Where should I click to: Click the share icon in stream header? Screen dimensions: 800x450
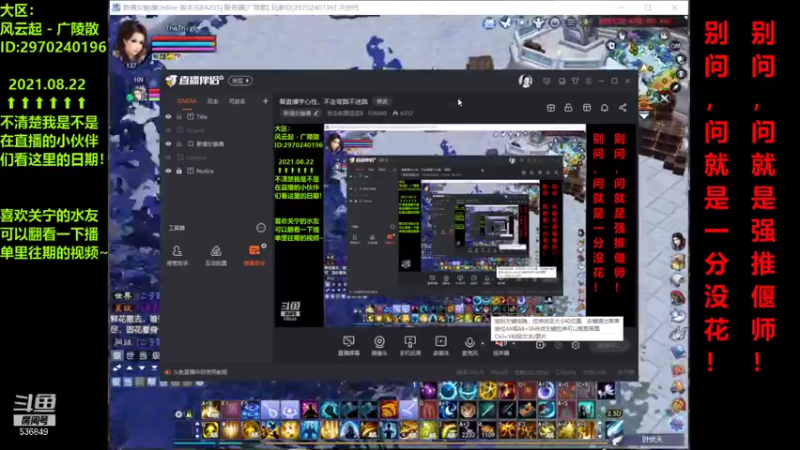622,108
